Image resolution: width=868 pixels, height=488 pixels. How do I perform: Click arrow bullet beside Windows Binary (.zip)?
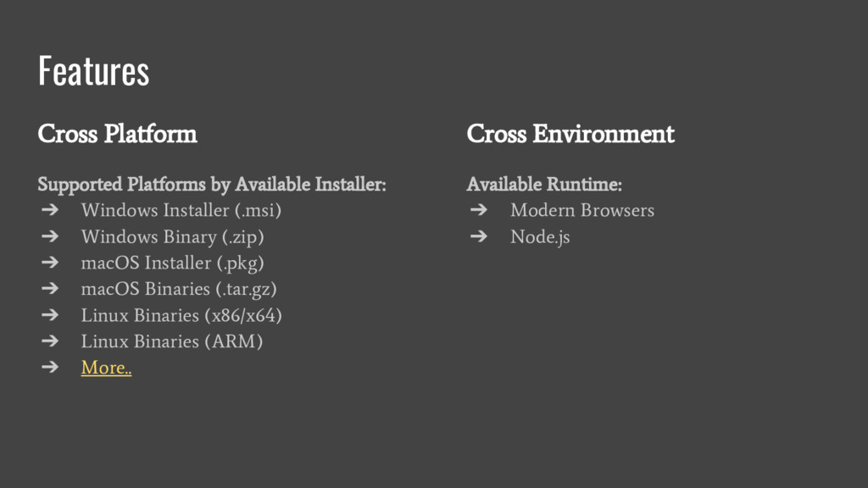50,236
